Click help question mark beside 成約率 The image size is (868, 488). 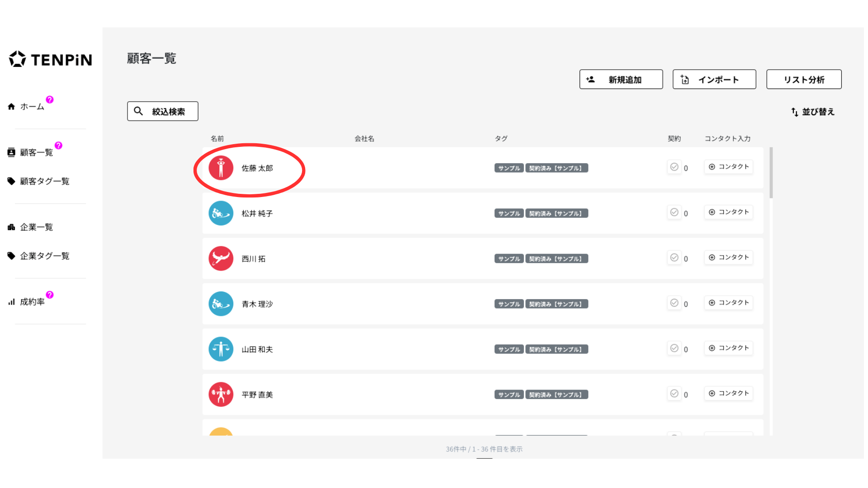tap(50, 295)
